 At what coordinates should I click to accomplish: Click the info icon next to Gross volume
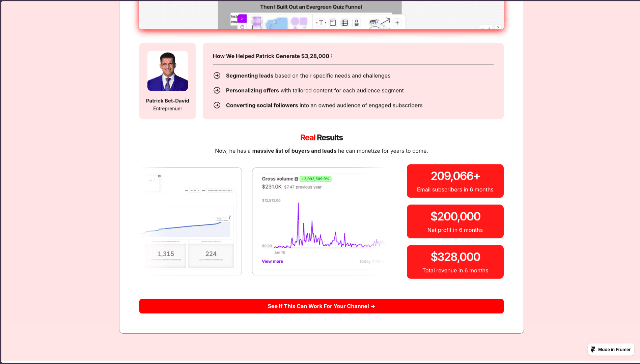[x=296, y=179]
